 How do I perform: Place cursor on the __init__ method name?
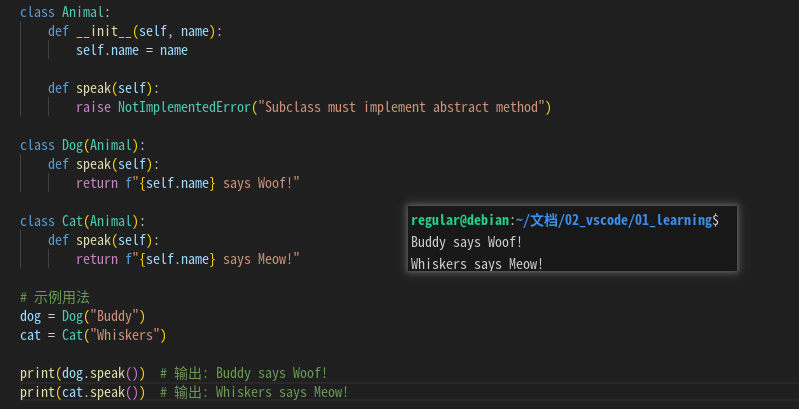pyautogui.click(x=105, y=31)
